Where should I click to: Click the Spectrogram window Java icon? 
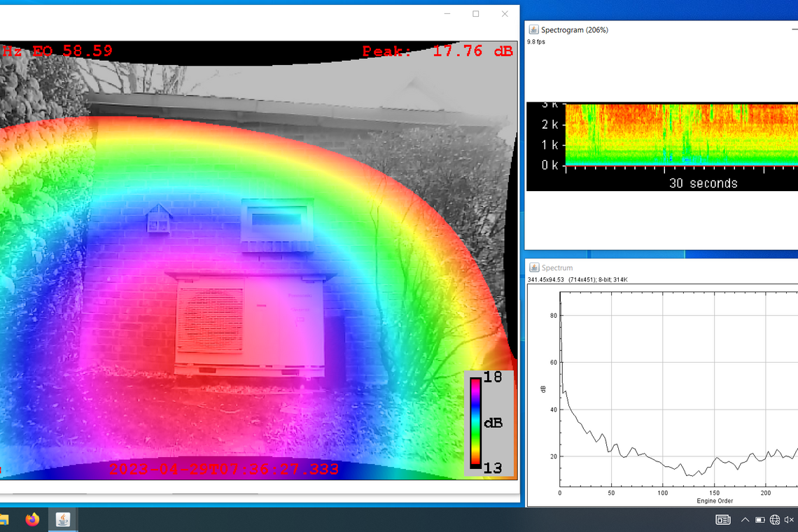pos(533,30)
